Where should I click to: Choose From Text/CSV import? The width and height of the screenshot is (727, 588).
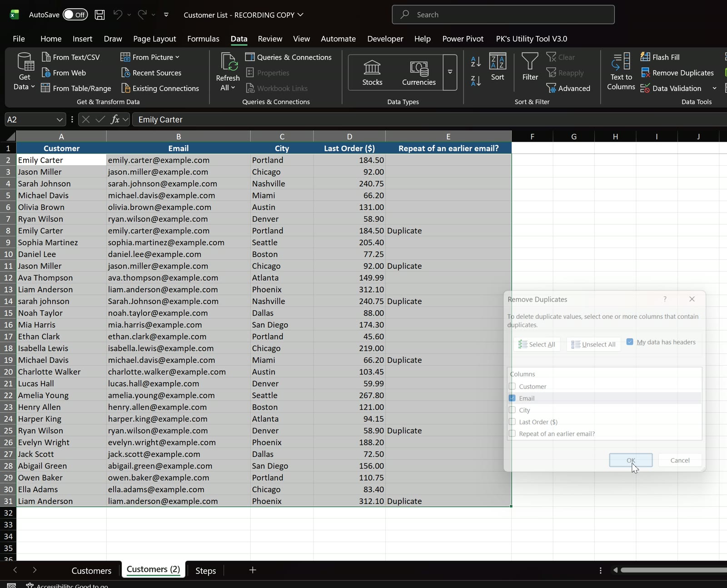point(70,57)
